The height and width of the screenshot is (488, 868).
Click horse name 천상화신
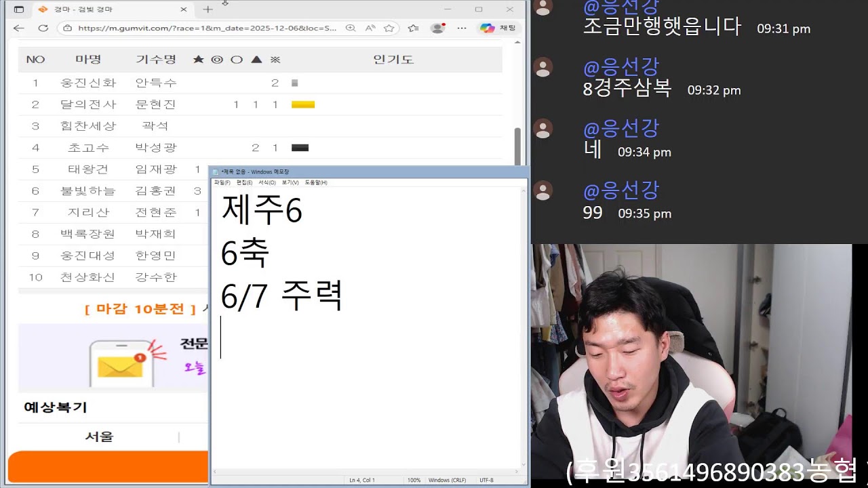coord(88,277)
